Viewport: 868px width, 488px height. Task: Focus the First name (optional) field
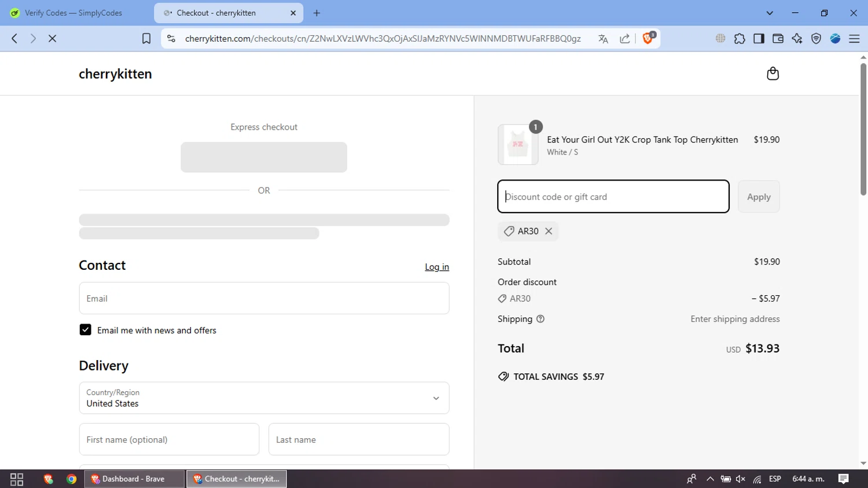point(169,439)
